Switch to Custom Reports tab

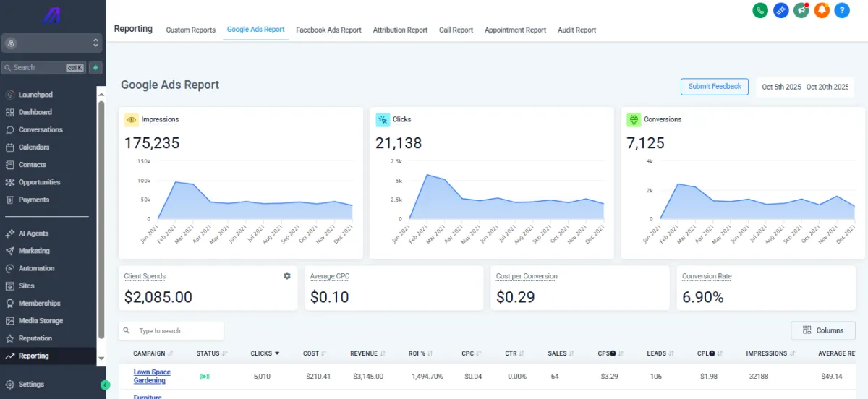tap(191, 30)
